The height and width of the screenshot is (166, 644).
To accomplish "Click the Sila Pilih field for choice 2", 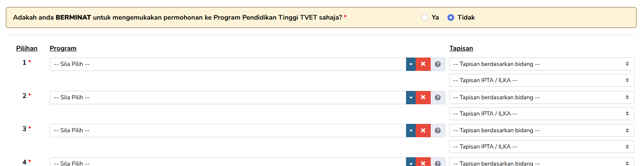I will (228, 98).
